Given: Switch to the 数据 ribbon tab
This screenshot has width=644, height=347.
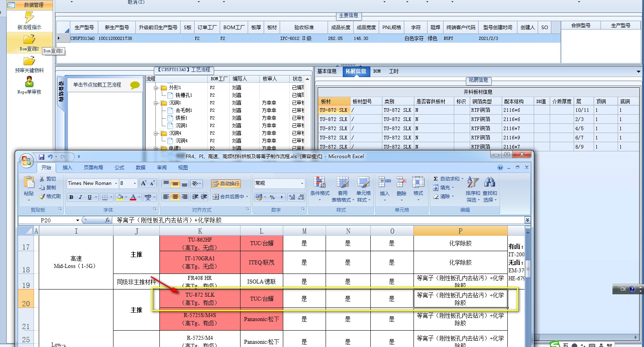Looking at the screenshot, I should tap(141, 168).
